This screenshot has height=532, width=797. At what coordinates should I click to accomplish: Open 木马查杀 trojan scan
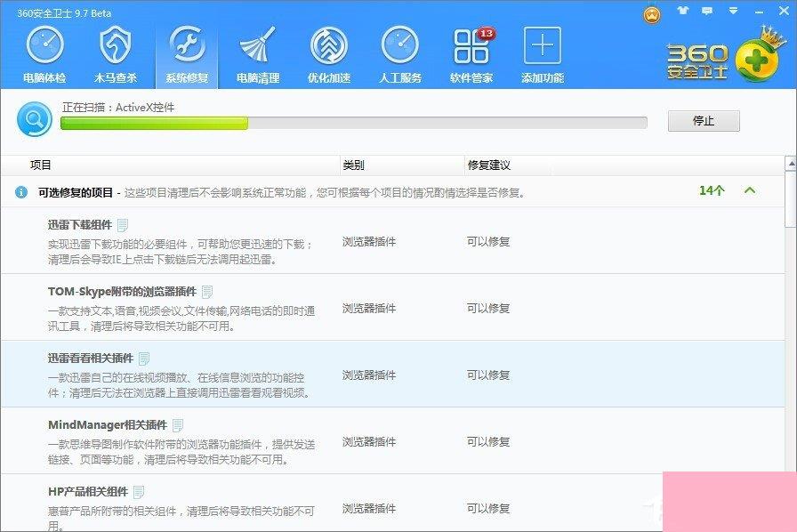(x=116, y=55)
